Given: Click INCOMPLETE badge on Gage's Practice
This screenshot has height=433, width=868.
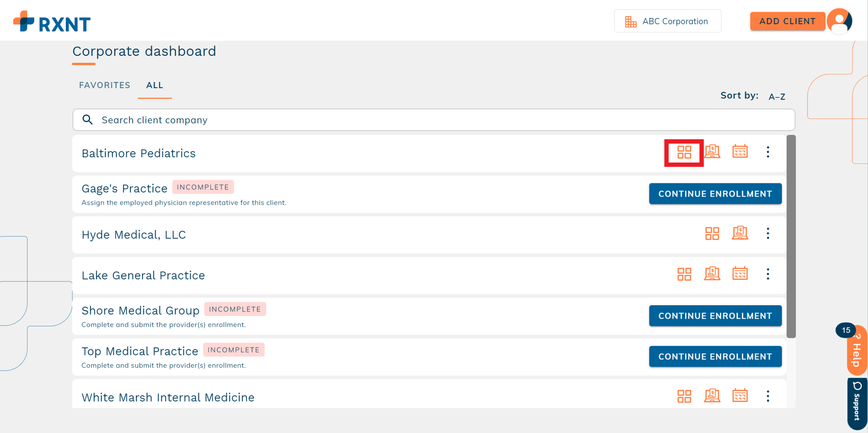Looking at the screenshot, I should 203,187.
